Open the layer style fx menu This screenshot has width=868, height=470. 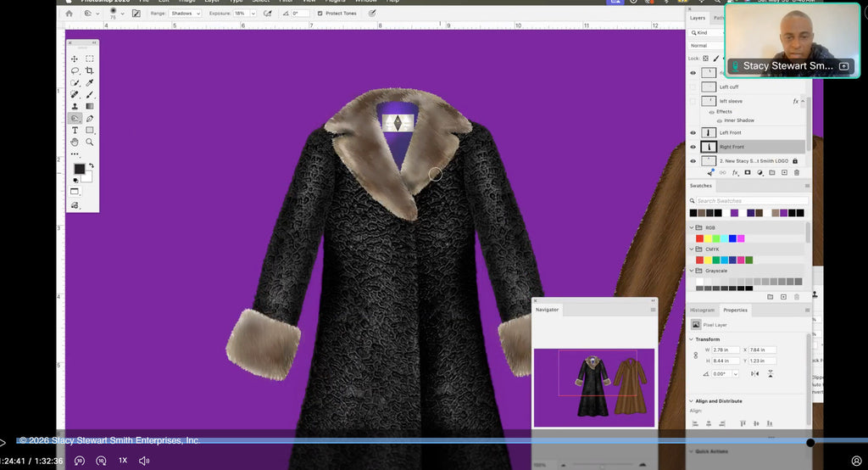[x=735, y=173]
